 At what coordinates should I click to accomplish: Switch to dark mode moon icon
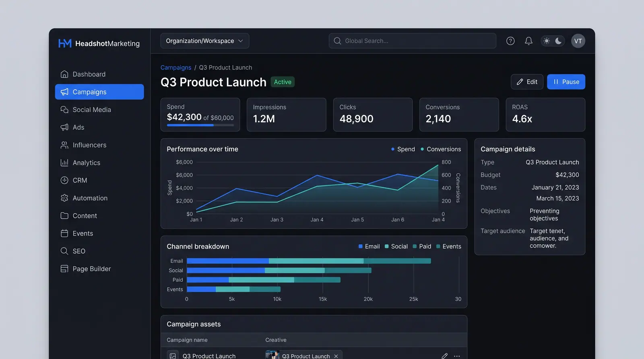pos(559,41)
